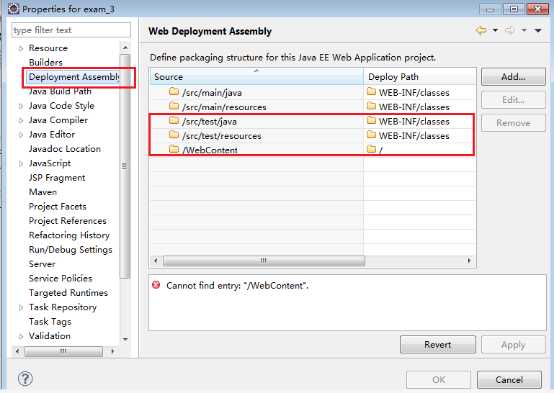The image size is (554, 394).
Task: Click the tree horizontal scrollbar thumb
Action: point(63,351)
